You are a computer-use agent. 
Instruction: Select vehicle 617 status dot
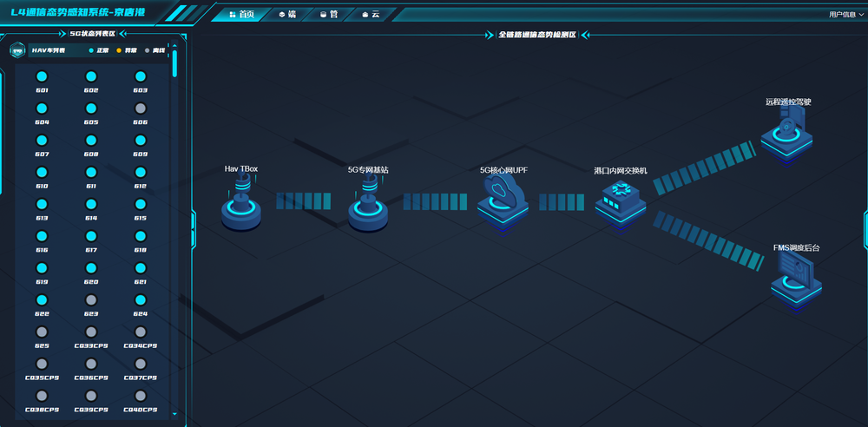click(91, 236)
